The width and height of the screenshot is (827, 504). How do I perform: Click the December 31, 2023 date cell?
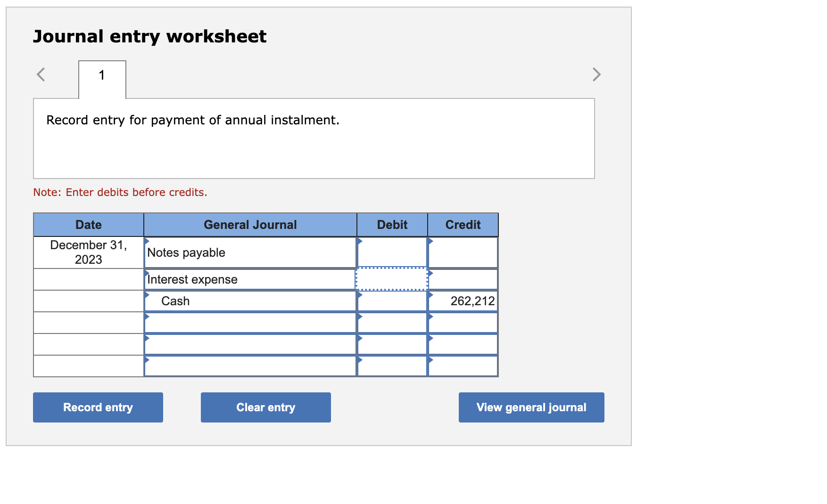click(89, 252)
